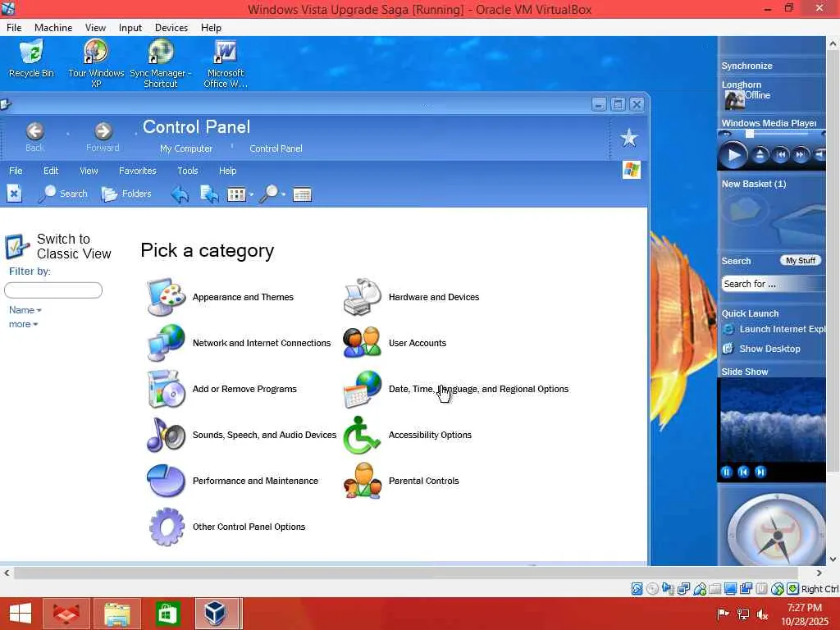Click the details list toolbar icon
Image resolution: width=840 pixels, height=630 pixels.
click(x=302, y=195)
